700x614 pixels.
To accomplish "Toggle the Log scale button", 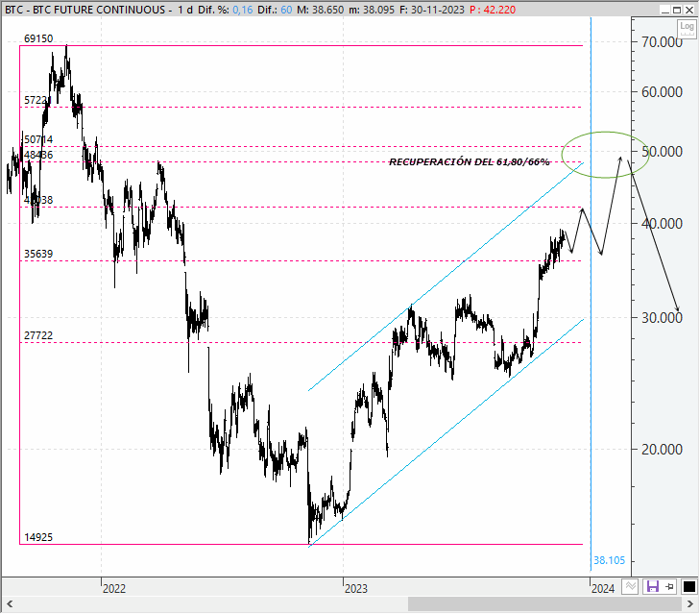I will pyautogui.click(x=687, y=30).
